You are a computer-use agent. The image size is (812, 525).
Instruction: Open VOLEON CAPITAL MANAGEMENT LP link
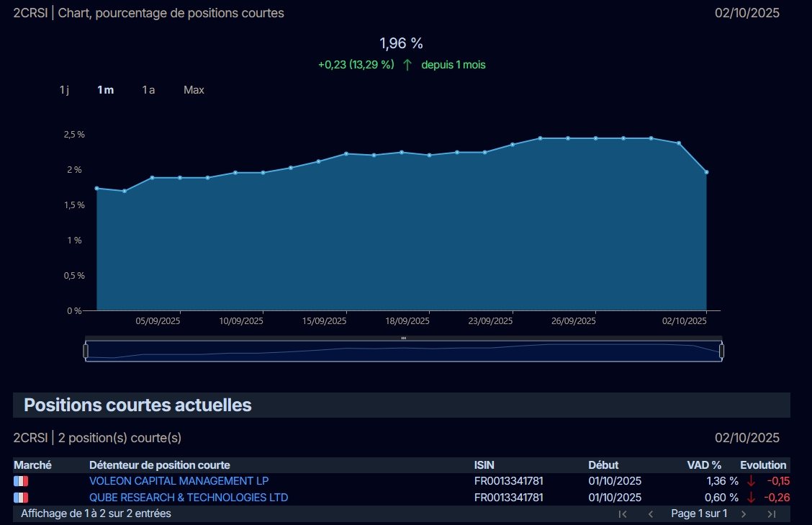click(179, 481)
